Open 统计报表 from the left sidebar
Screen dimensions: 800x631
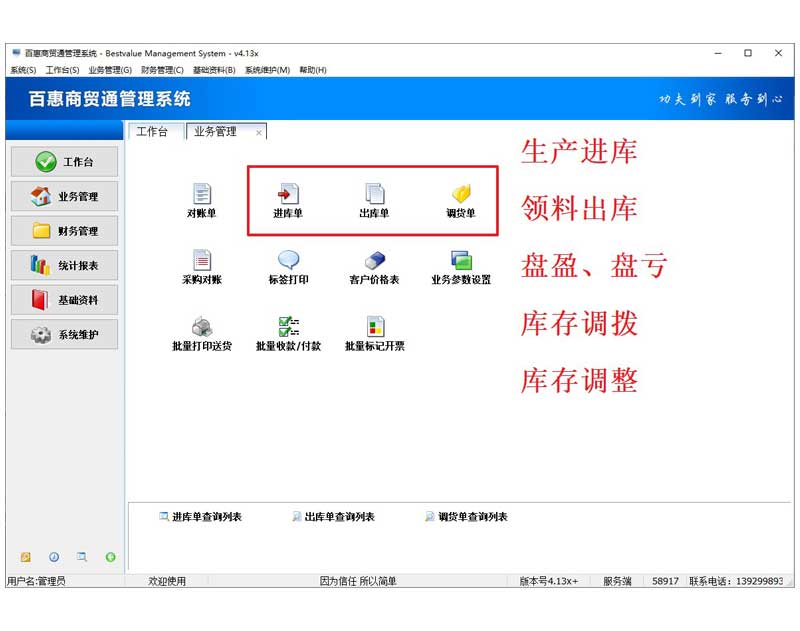64,265
